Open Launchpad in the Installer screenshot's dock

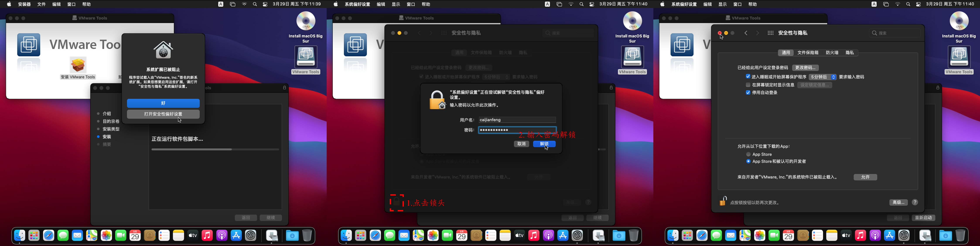coord(34,236)
